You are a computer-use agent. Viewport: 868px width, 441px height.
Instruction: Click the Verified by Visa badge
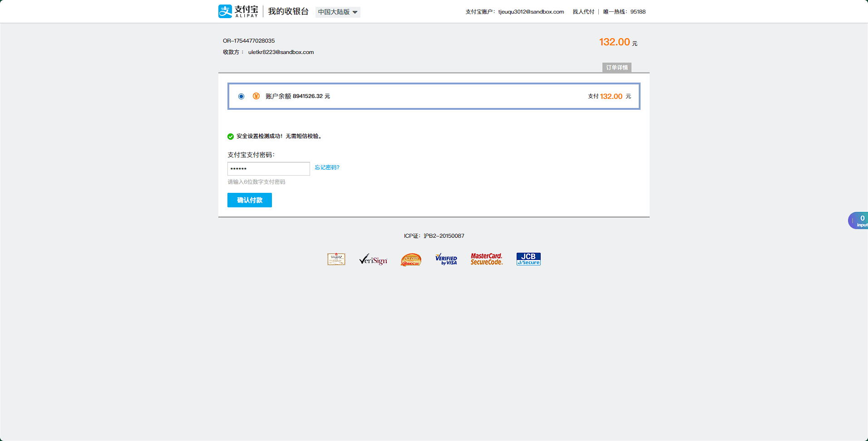coord(446,260)
